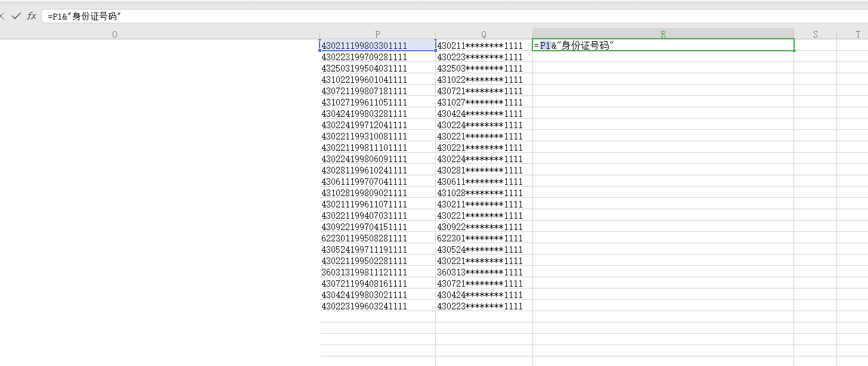The image size is (868, 366).
Task: Select cell 430281199610241111
Action: (377, 170)
